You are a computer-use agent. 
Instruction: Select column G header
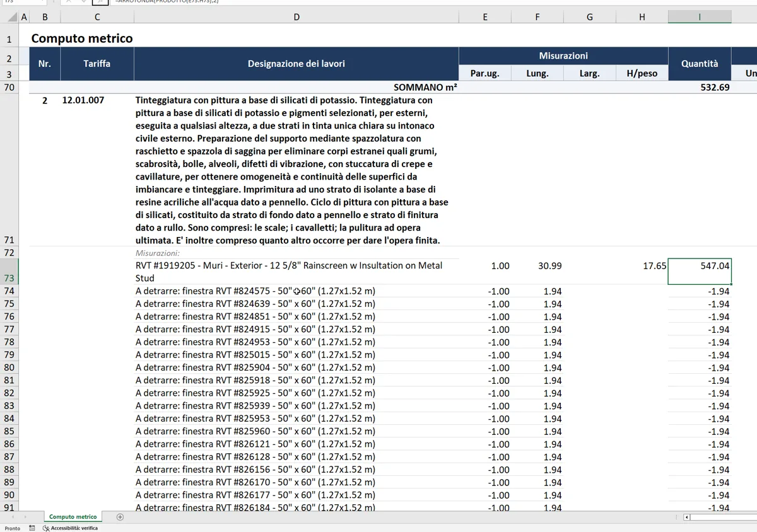point(590,17)
